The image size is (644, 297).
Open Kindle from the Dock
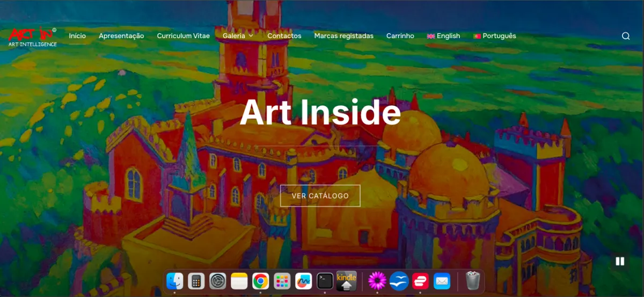[347, 281]
